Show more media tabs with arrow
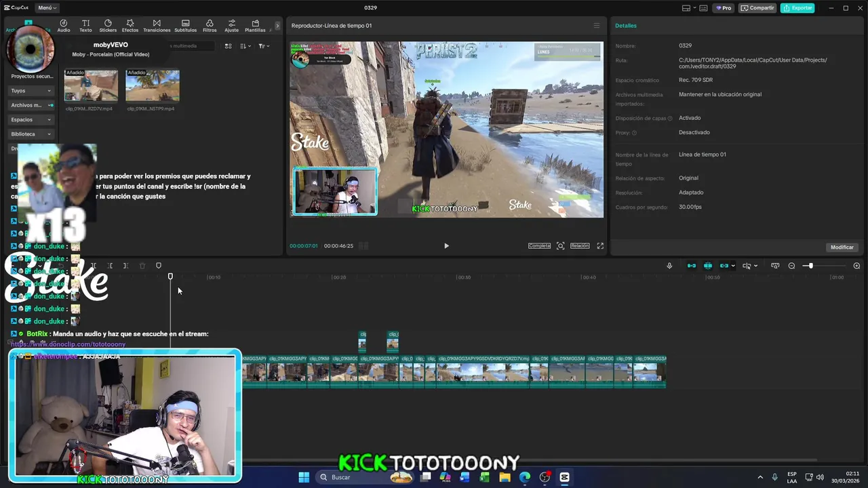 point(277,26)
